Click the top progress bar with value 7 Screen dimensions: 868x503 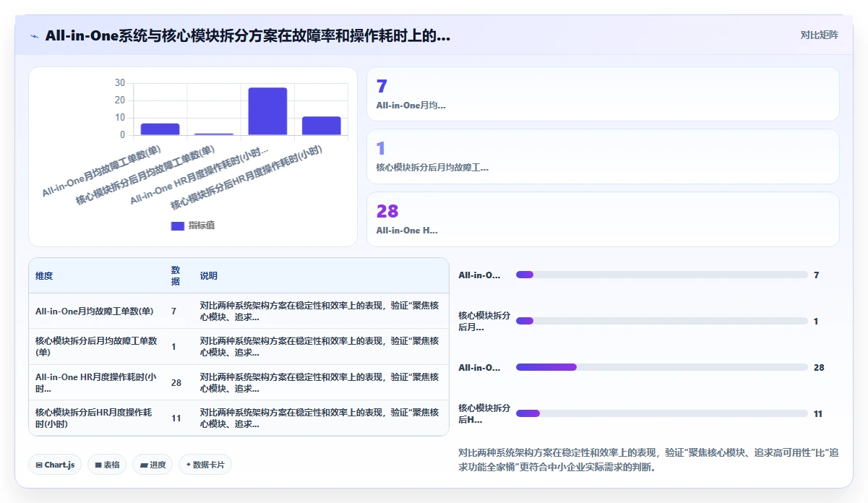tap(661, 275)
